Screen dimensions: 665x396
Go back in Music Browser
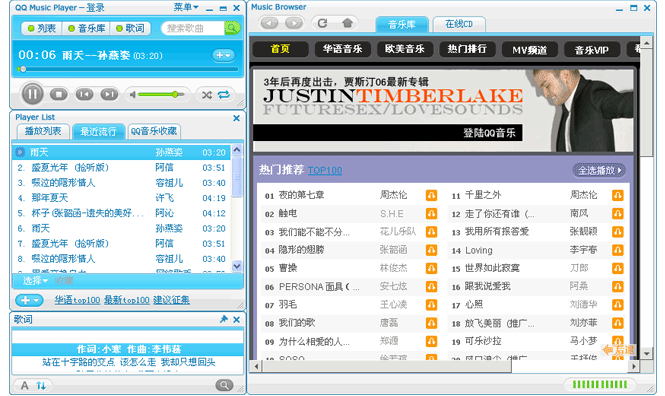tap(269, 23)
